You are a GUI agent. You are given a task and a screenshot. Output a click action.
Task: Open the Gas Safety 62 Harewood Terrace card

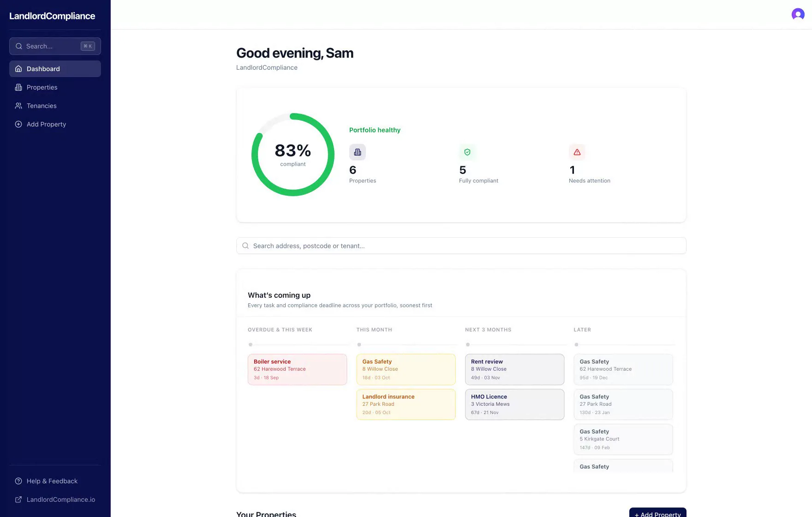click(623, 369)
